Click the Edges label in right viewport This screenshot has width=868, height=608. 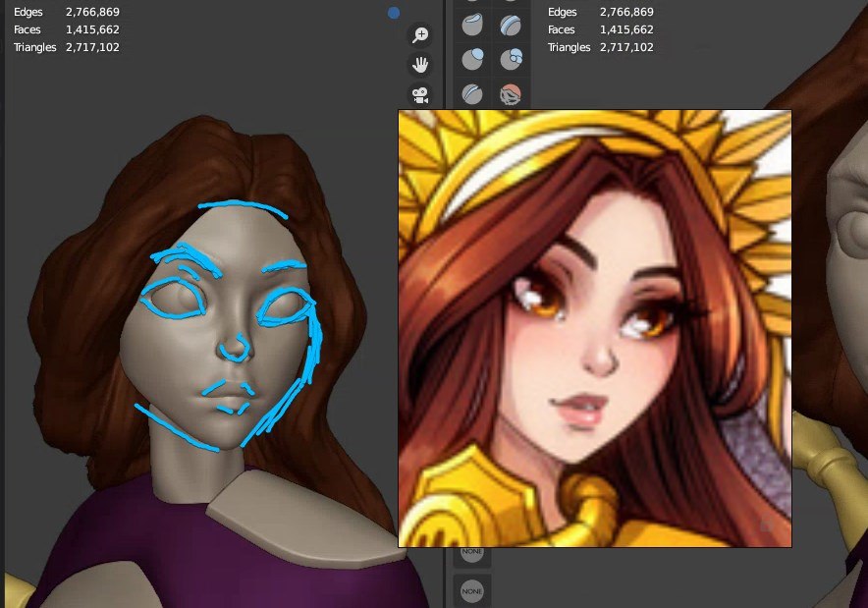tap(562, 12)
